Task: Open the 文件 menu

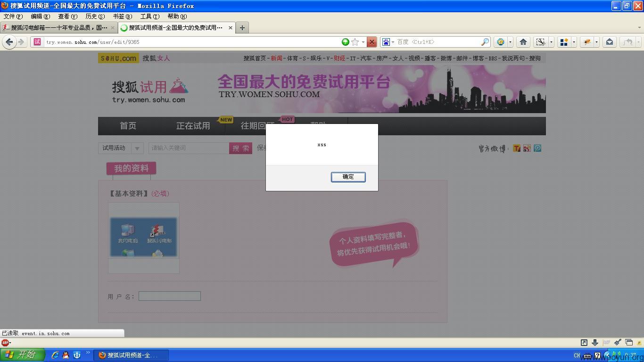Action: 13,16
